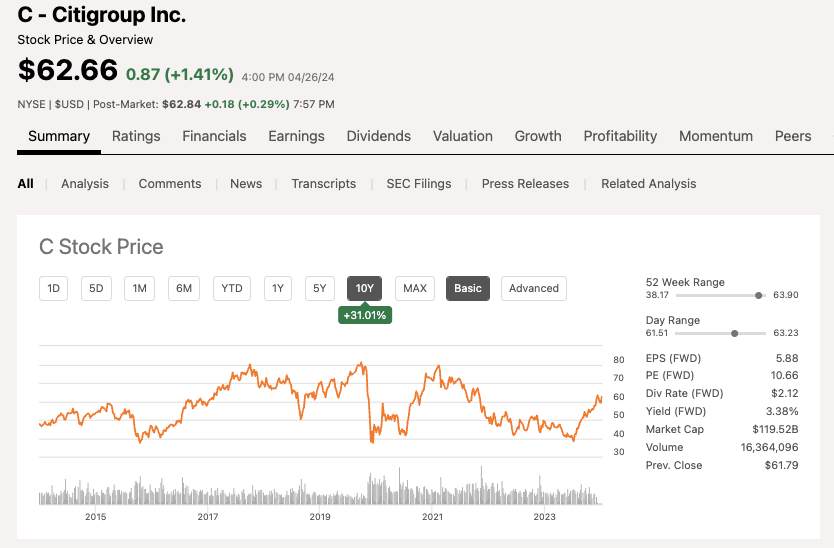834x548 pixels.
Task: Select the YTD chart range
Action: click(x=232, y=288)
